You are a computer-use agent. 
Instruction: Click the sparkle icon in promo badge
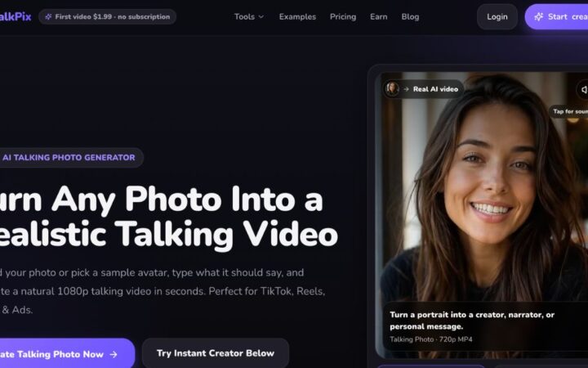48,16
